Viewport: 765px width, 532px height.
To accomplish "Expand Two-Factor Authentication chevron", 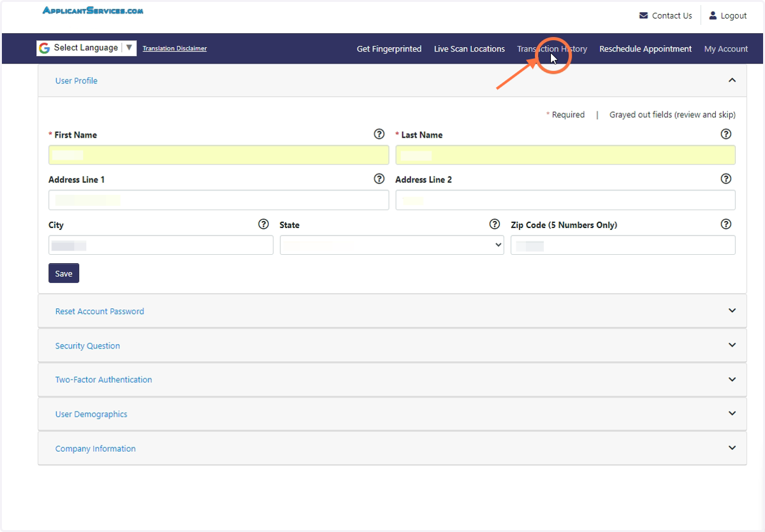I will pyautogui.click(x=732, y=379).
